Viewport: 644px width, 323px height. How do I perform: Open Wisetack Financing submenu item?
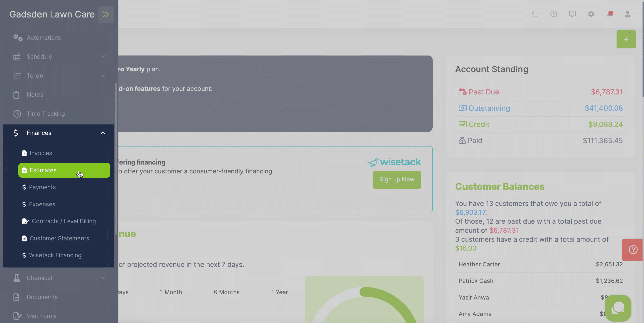tap(64, 255)
